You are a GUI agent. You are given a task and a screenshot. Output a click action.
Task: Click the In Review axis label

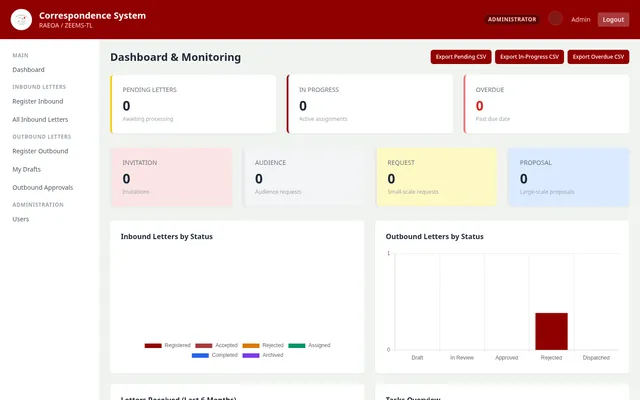462,358
